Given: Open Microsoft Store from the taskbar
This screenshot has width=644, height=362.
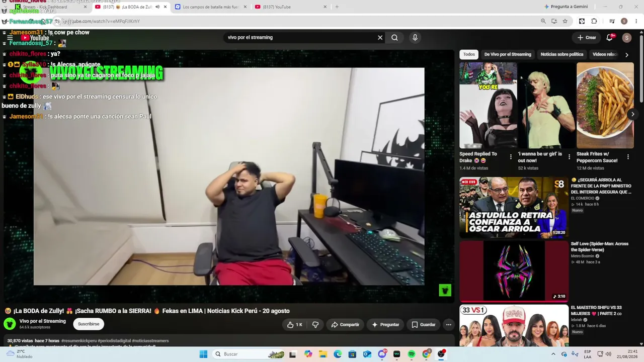Looking at the screenshot, I should click(352, 354).
